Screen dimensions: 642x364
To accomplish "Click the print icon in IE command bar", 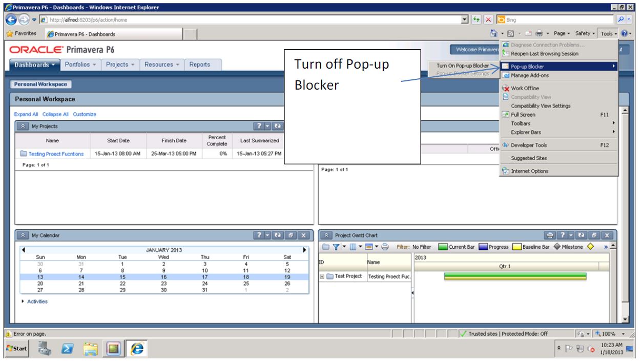I will click(x=540, y=34).
